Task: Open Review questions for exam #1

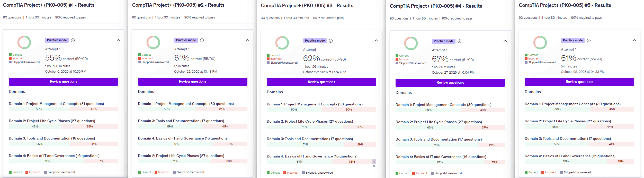Action: click(64, 82)
